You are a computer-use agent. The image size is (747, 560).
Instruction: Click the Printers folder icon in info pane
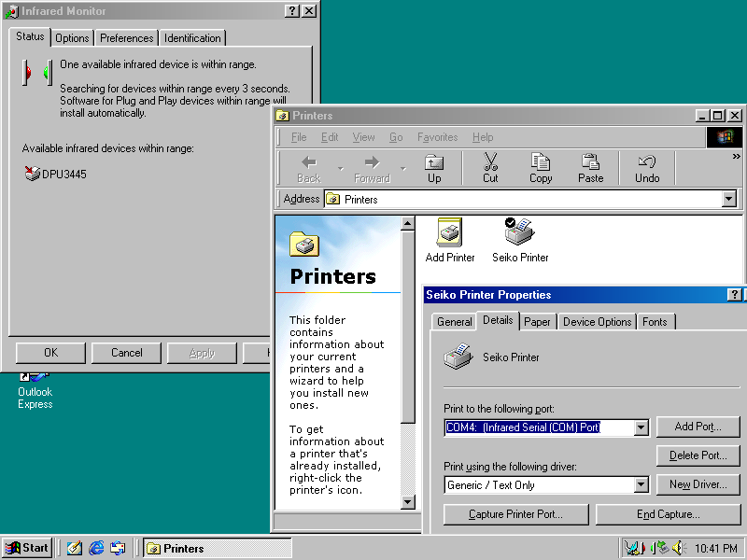[x=304, y=244]
